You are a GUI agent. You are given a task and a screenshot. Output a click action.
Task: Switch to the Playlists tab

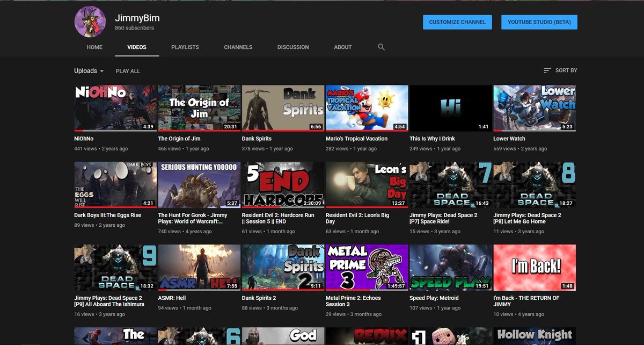point(185,47)
